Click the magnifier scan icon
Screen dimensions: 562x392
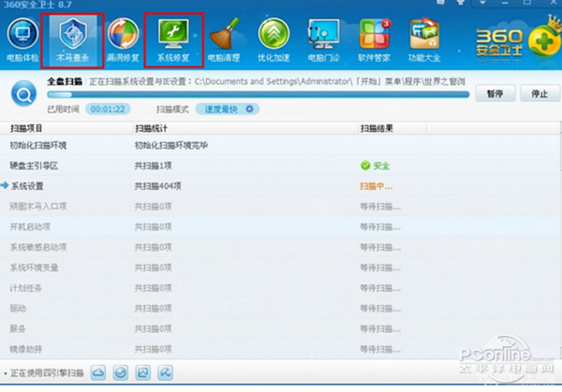pyautogui.click(x=23, y=94)
